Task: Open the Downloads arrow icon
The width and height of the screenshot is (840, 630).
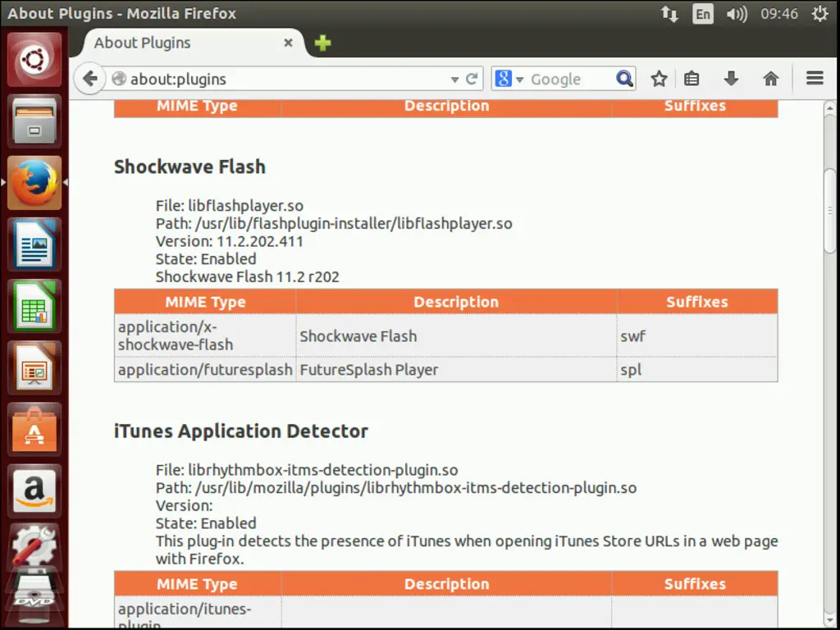Action: [x=731, y=80]
